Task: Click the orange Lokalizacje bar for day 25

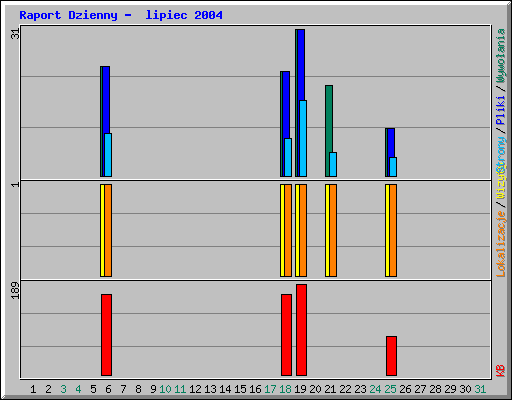Action: (x=393, y=230)
